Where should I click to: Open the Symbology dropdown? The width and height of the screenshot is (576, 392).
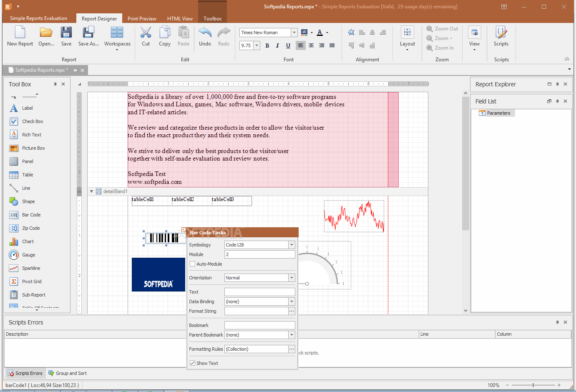tap(292, 245)
